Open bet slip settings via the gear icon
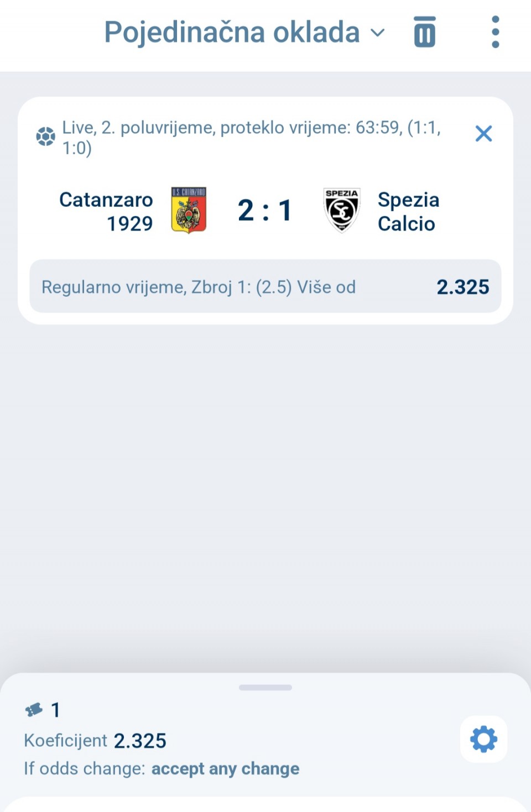 [483, 740]
